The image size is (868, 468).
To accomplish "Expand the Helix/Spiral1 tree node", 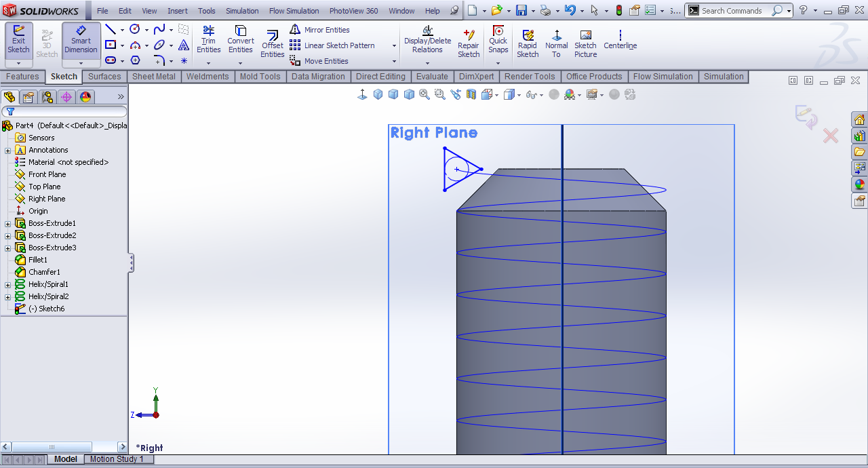I will (8, 284).
